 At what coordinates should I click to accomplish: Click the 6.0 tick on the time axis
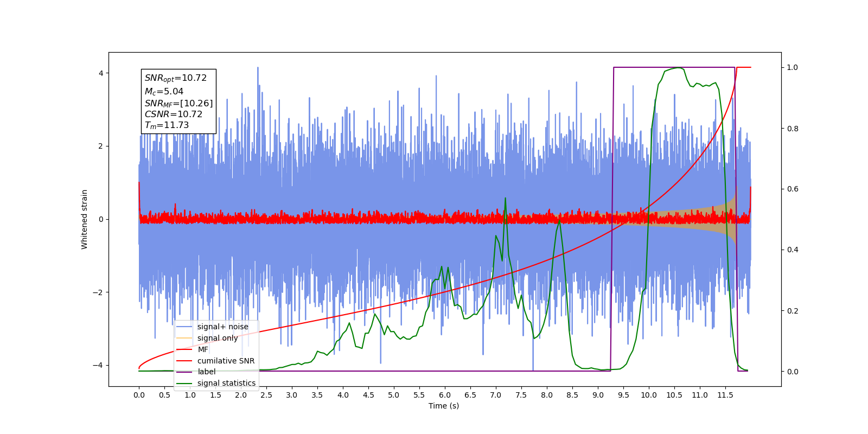(445, 395)
